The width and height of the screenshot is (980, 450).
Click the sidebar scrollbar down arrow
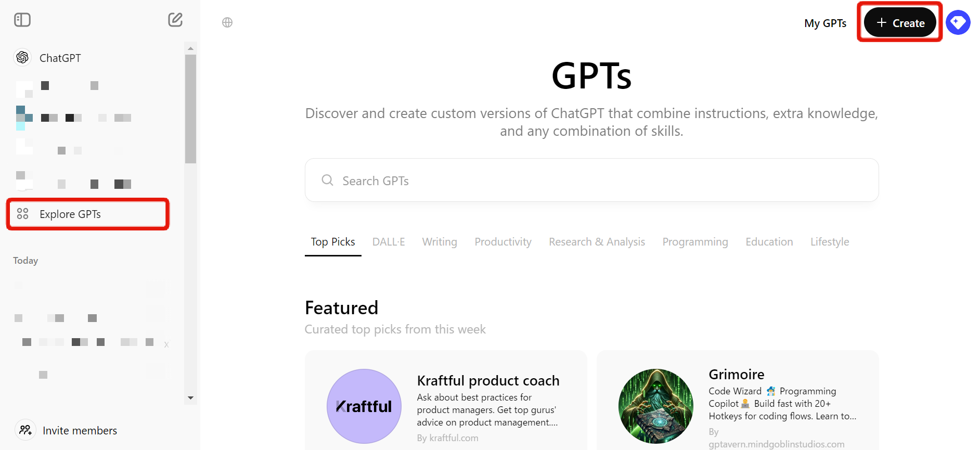(190, 398)
